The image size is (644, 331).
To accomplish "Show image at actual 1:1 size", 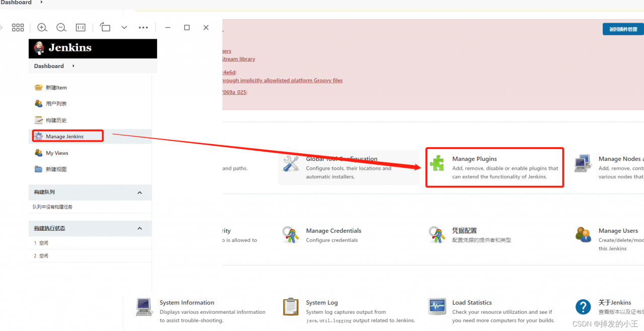I will [80, 28].
